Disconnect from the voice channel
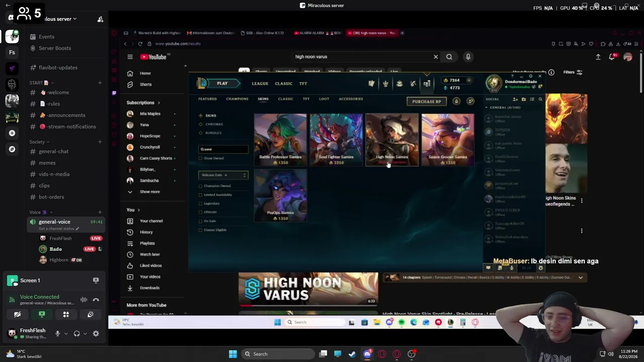The height and width of the screenshot is (362, 644). click(96, 300)
